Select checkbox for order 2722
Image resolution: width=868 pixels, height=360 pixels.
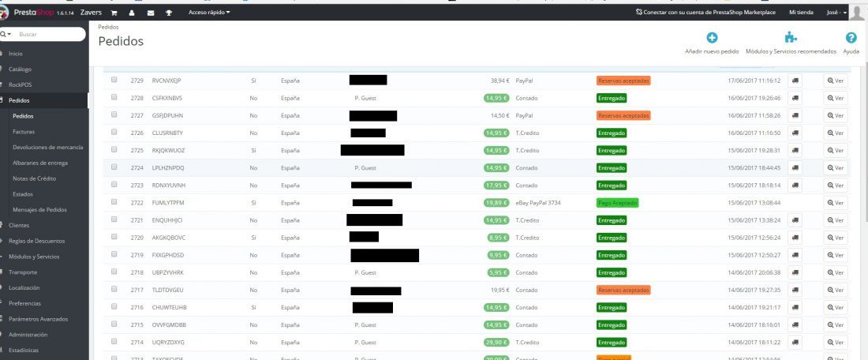tap(114, 201)
